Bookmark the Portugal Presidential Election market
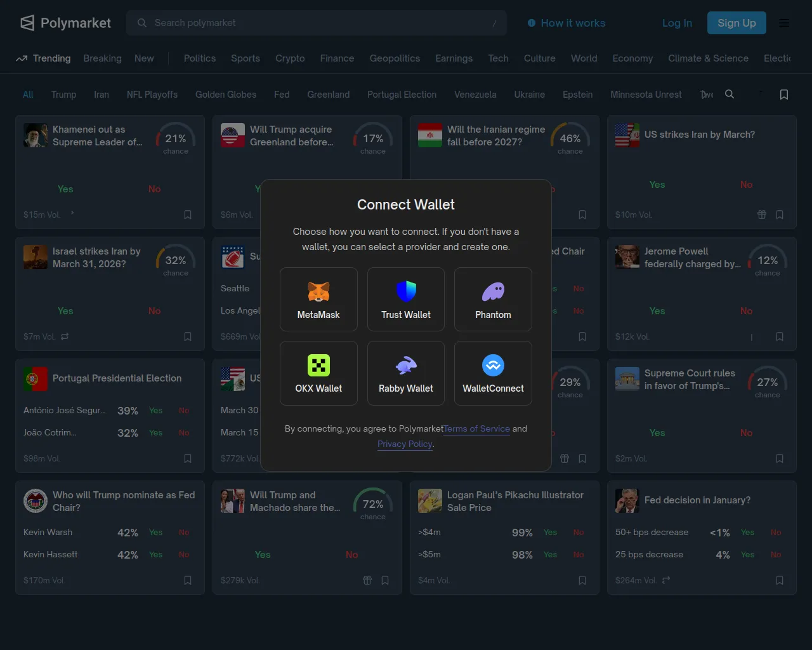Screen dimensions: 812x650 [188, 458]
